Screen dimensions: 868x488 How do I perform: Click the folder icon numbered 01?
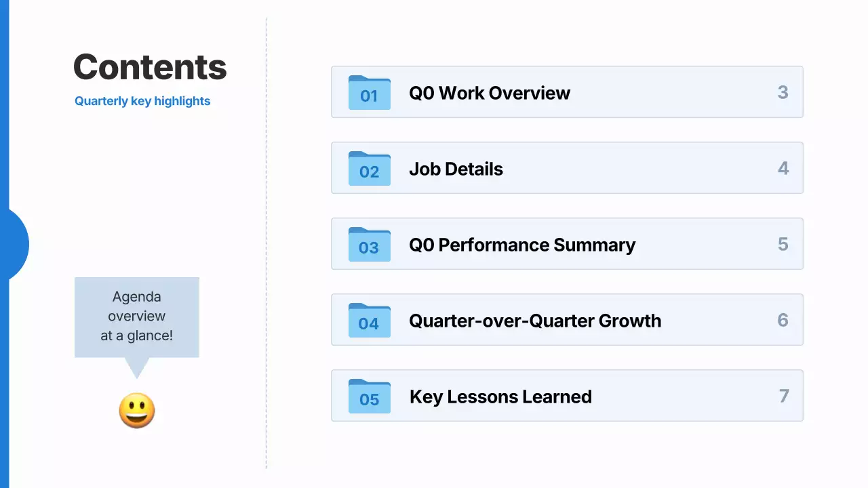(369, 93)
